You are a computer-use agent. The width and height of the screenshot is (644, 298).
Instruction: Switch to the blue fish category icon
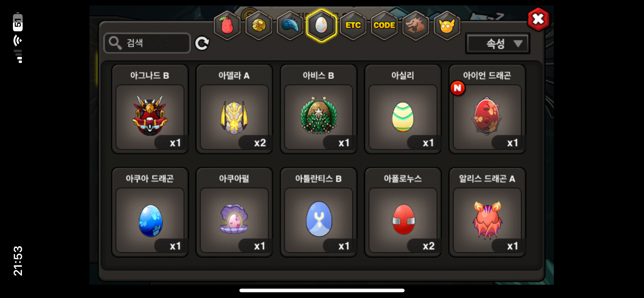[290, 25]
